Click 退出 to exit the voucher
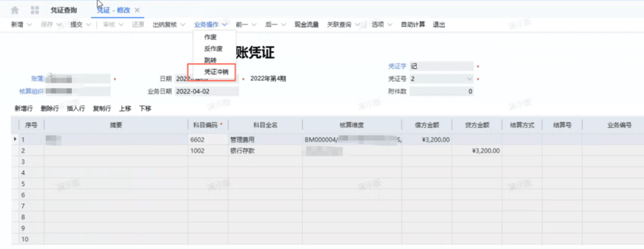This screenshot has width=644, height=249. click(439, 25)
